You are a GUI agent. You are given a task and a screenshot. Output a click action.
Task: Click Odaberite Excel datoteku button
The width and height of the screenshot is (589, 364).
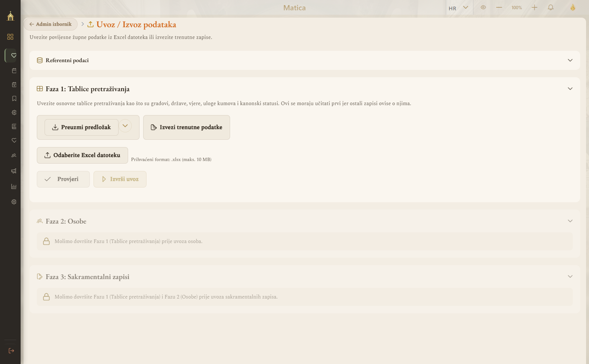click(82, 155)
